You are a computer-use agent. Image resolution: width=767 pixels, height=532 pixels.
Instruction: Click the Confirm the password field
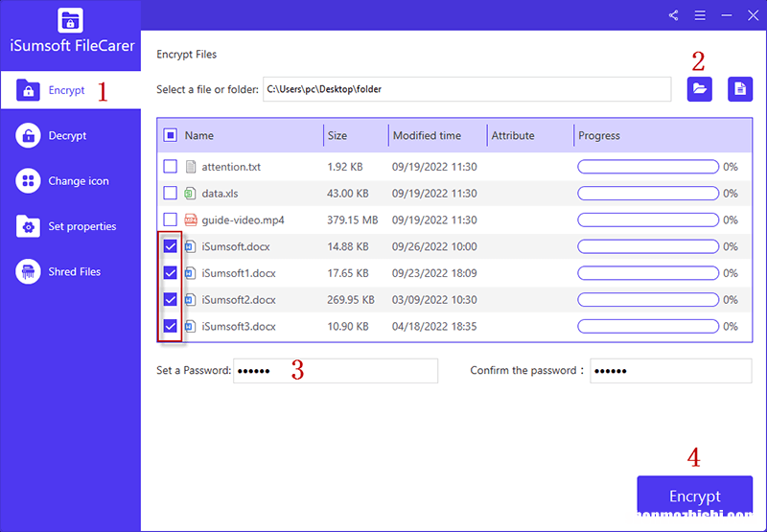point(670,371)
